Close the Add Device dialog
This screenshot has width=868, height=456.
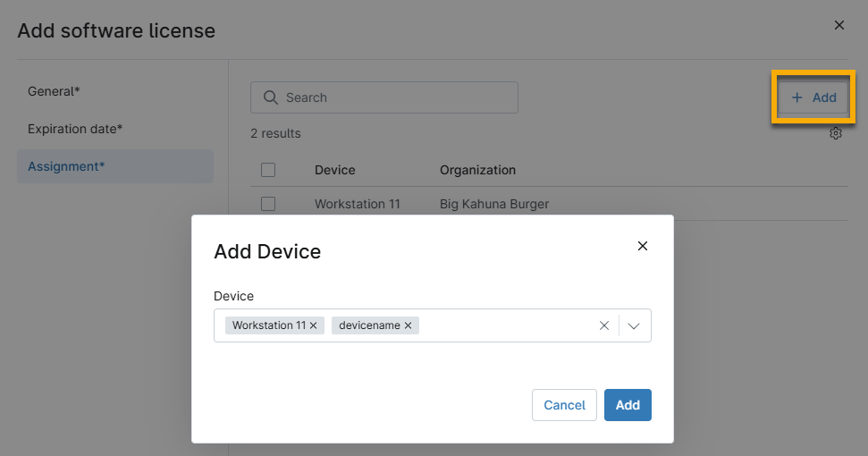tap(642, 246)
